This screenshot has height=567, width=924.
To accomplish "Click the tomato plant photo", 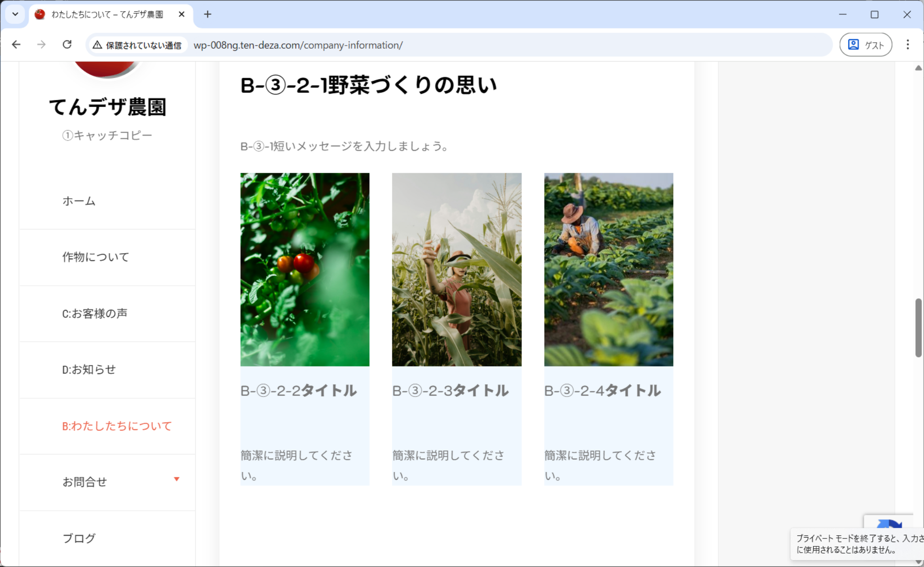I will (x=305, y=269).
